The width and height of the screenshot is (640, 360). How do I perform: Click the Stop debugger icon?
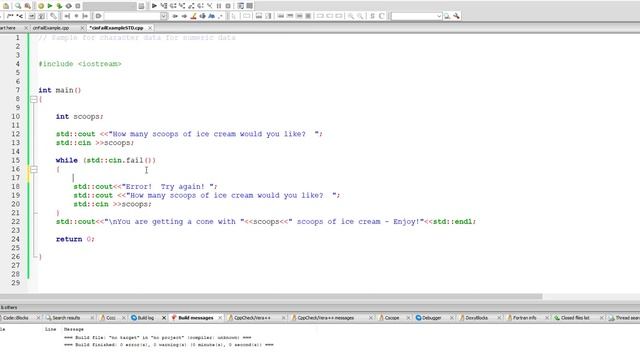pyautogui.click(x=228, y=6)
